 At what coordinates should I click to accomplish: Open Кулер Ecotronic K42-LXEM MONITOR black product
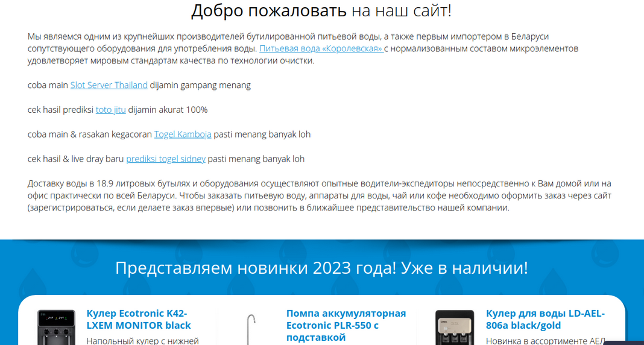[x=139, y=320]
